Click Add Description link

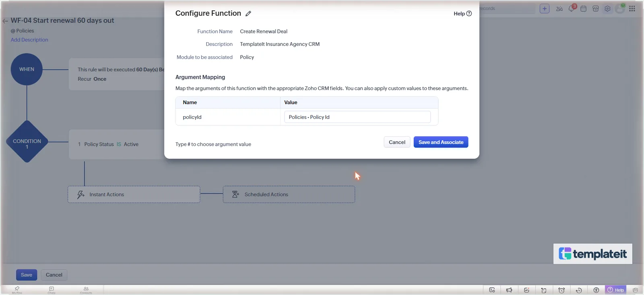(29, 40)
